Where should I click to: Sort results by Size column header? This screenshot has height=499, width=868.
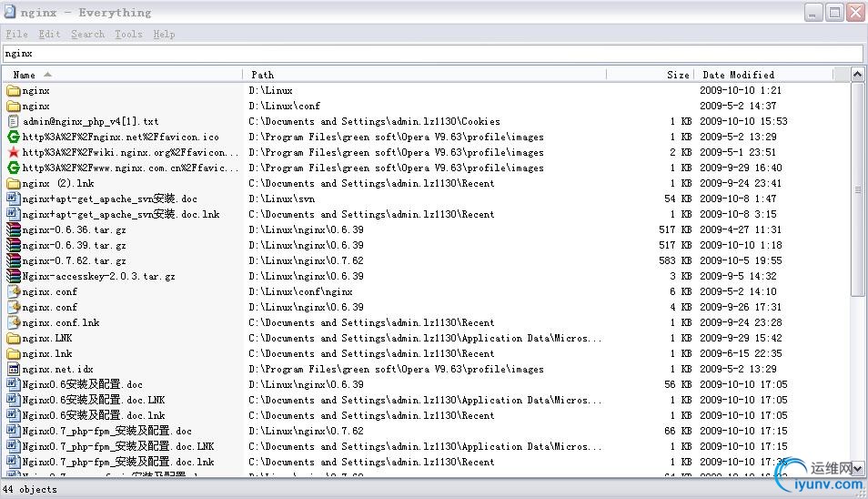651,75
